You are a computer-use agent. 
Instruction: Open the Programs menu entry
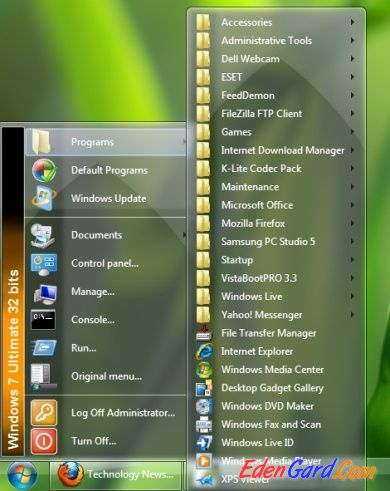[106, 142]
